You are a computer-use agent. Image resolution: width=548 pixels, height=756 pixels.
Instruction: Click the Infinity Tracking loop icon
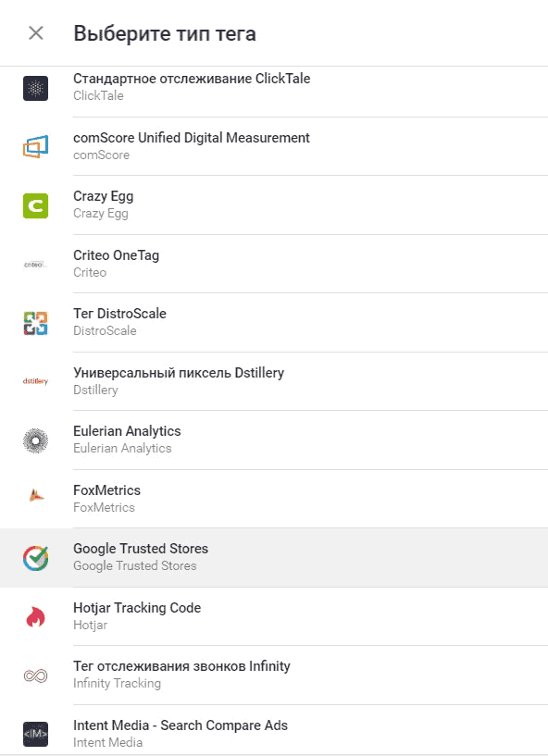click(x=36, y=675)
